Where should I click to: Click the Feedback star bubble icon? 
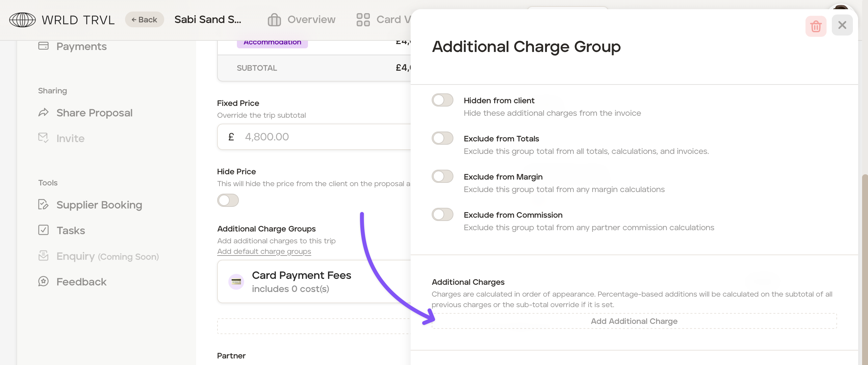click(43, 281)
